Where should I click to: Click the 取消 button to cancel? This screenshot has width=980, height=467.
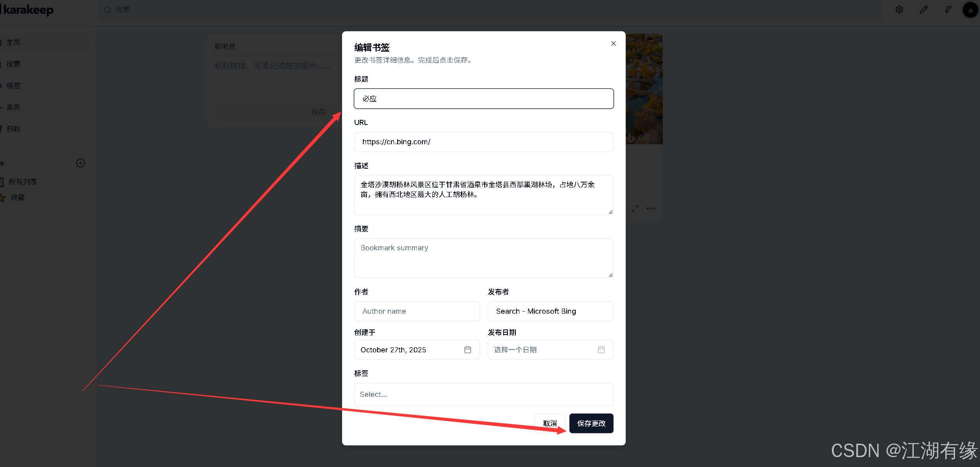[550, 423]
